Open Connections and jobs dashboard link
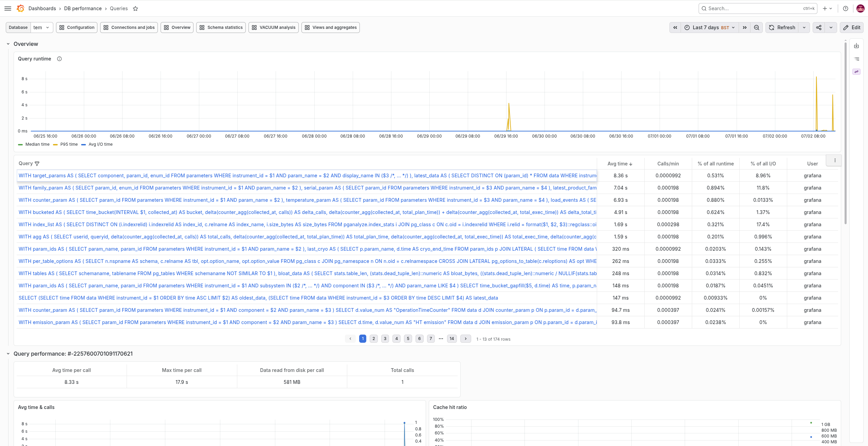This screenshot has width=868, height=446. (129, 28)
